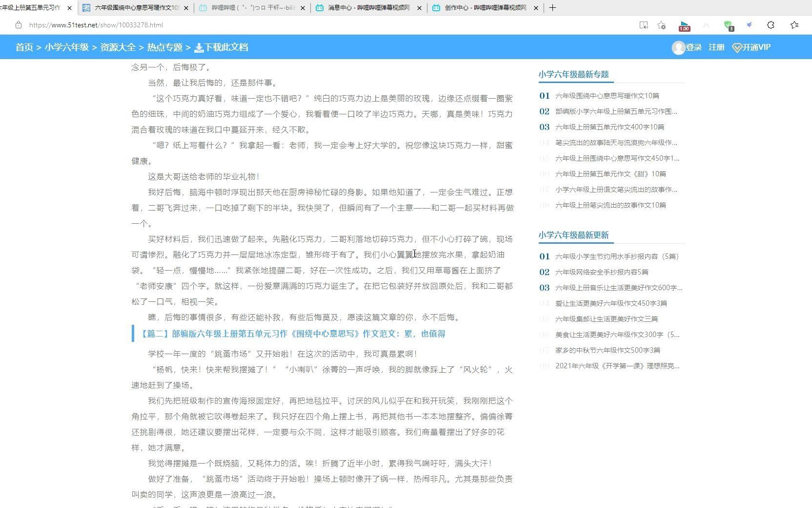
Task: Close the 六年级围绕中心意思写暖作文 tab
Action: (x=186, y=8)
